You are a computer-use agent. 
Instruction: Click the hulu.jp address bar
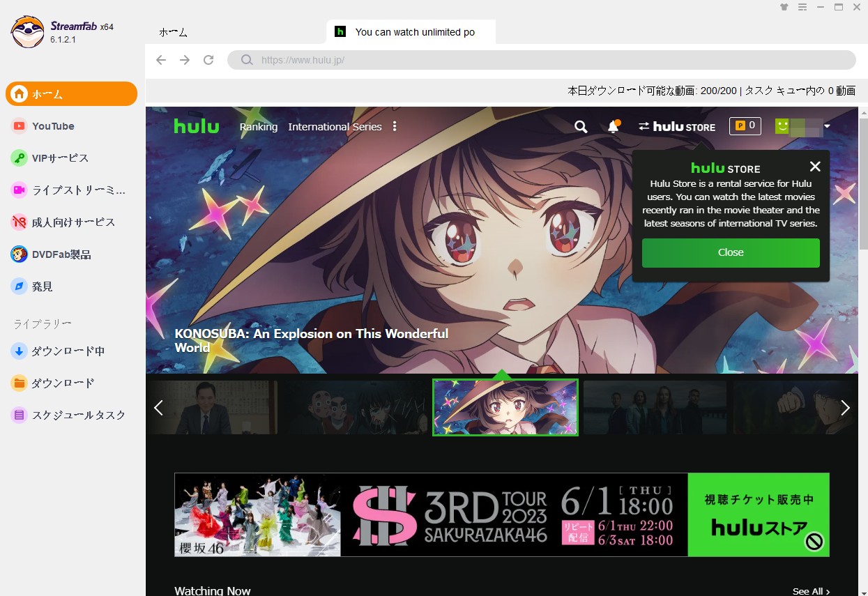tap(542, 60)
